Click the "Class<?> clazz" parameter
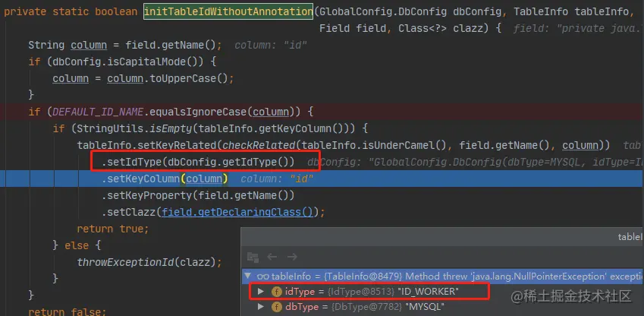The width and height of the screenshot is (644, 316). click(x=444, y=28)
